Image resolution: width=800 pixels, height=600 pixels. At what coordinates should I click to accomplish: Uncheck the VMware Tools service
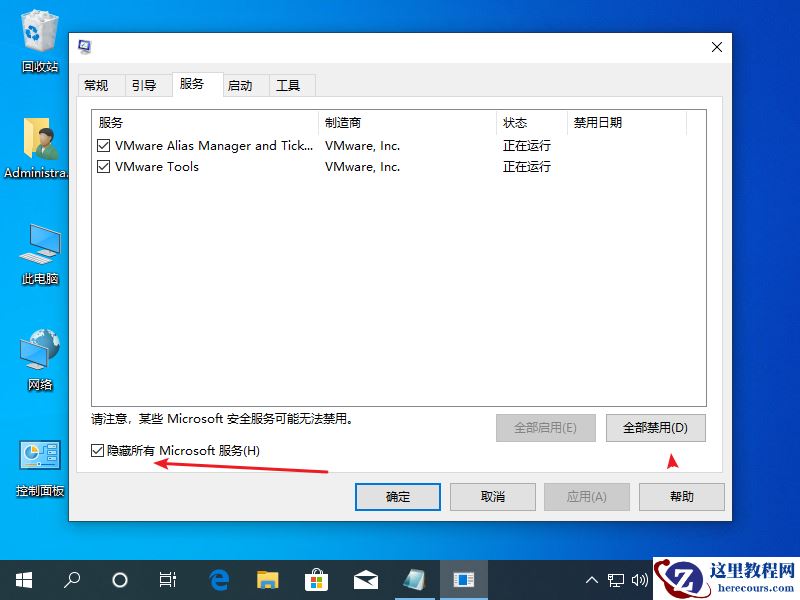click(x=103, y=166)
